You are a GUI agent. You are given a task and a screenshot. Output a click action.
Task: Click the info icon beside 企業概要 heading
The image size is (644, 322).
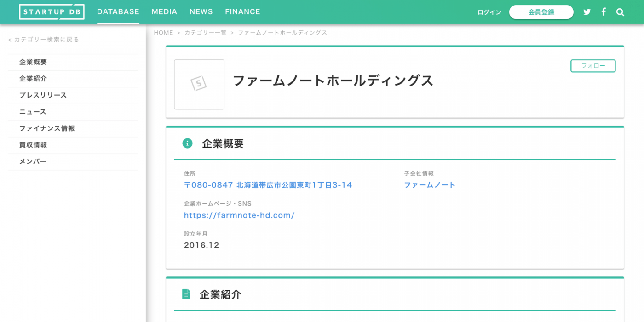187,143
